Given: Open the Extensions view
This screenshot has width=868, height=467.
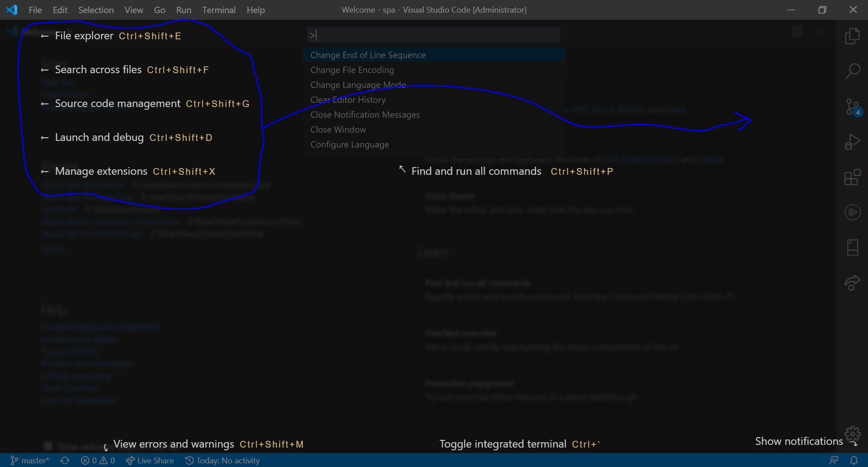Looking at the screenshot, I should click(x=852, y=177).
